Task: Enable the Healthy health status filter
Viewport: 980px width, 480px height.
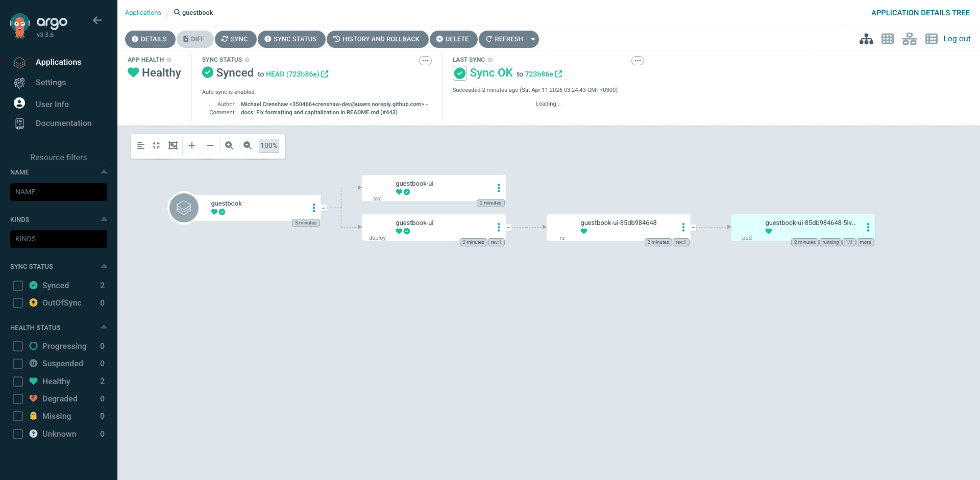Action: (x=17, y=381)
